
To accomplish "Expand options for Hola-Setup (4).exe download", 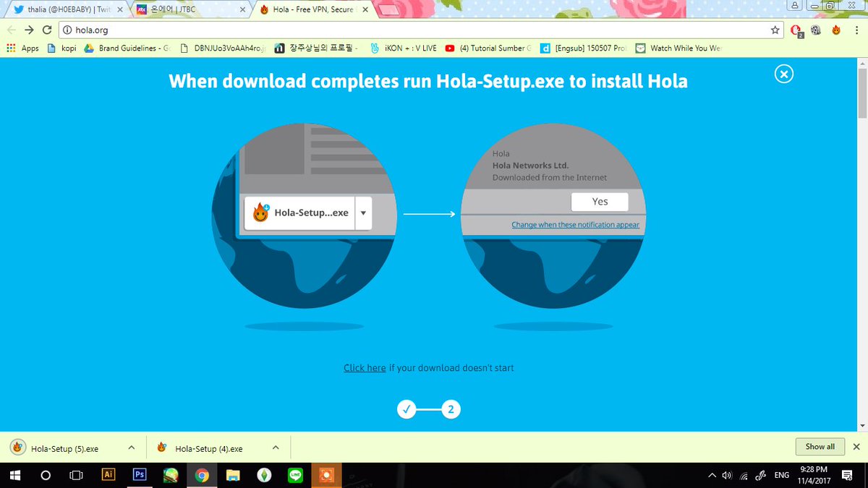I will (275, 448).
